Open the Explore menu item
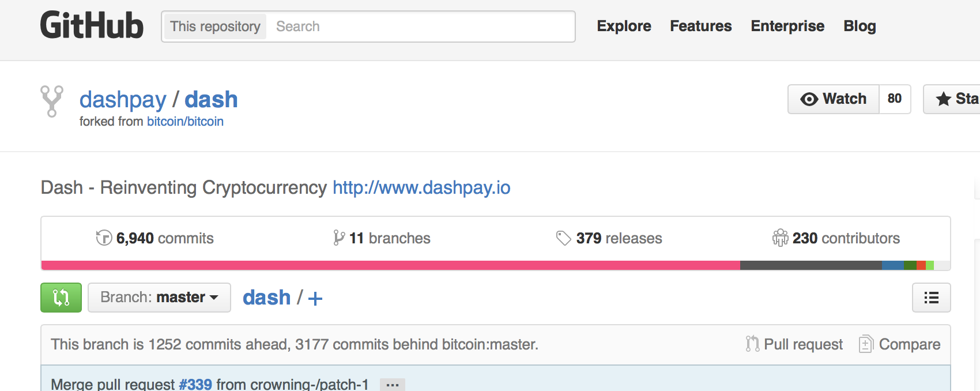Viewport: 980px width, 391px height. (624, 26)
